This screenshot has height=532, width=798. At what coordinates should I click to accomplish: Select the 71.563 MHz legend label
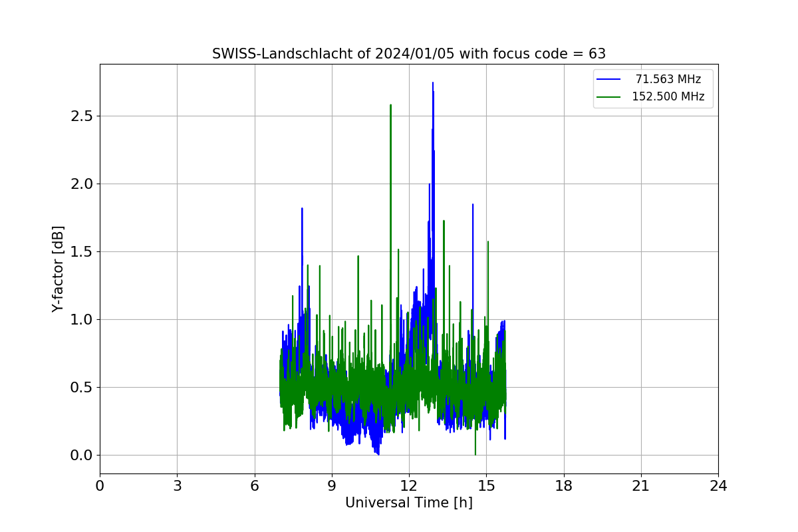[668, 79]
